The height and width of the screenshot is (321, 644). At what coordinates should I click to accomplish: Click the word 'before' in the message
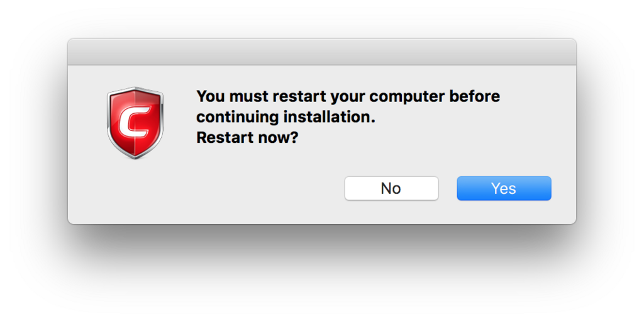coord(475,96)
